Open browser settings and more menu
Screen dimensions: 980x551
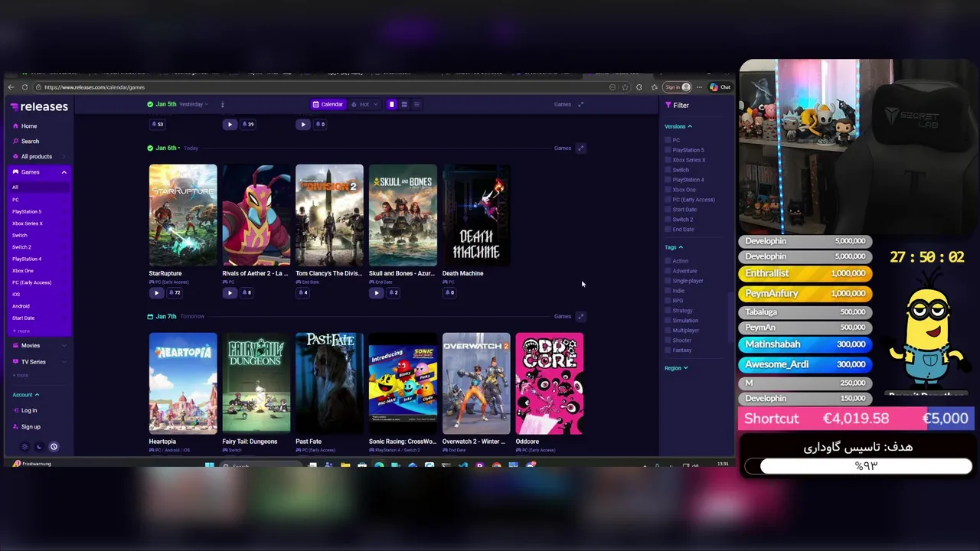699,87
